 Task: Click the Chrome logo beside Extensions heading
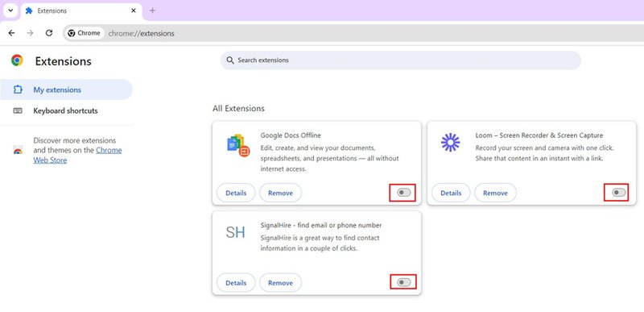17,60
